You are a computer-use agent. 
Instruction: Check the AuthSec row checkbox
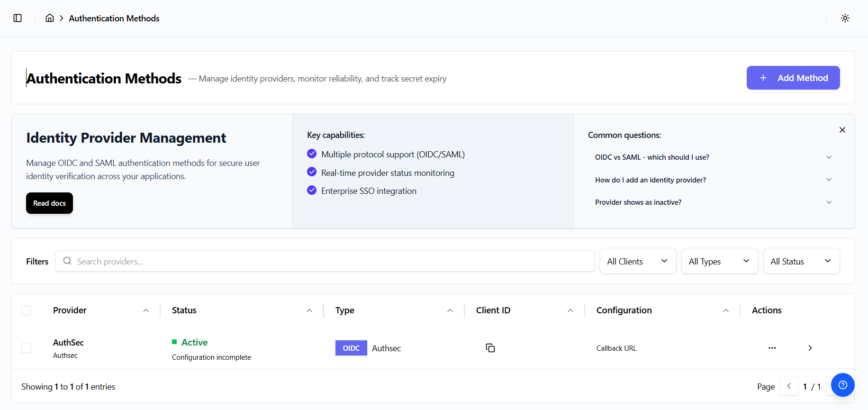[26, 348]
